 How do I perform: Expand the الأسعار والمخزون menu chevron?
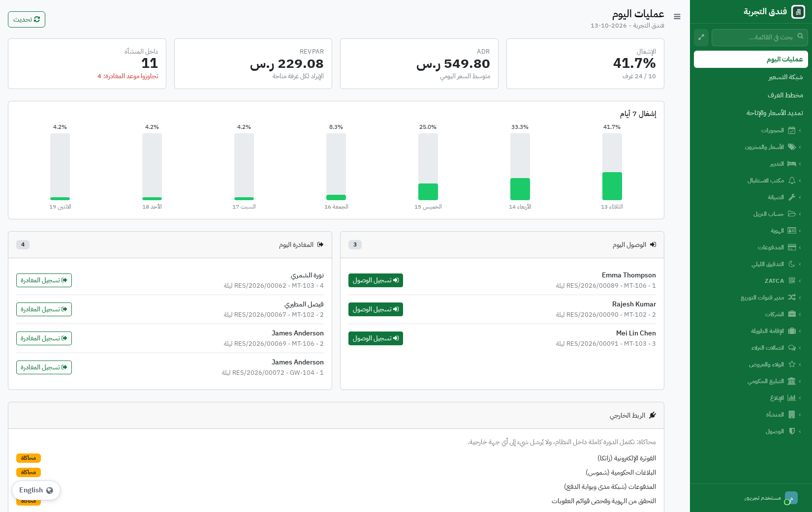point(800,147)
